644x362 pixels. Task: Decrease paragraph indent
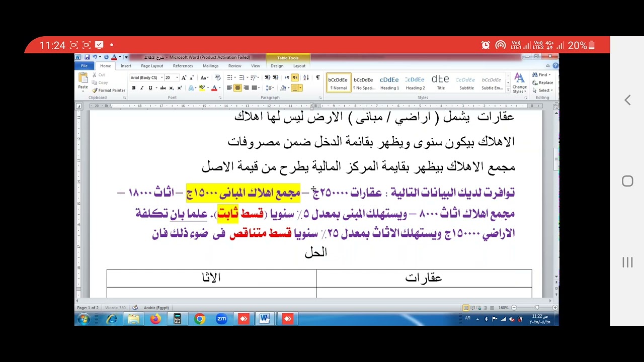267,77
